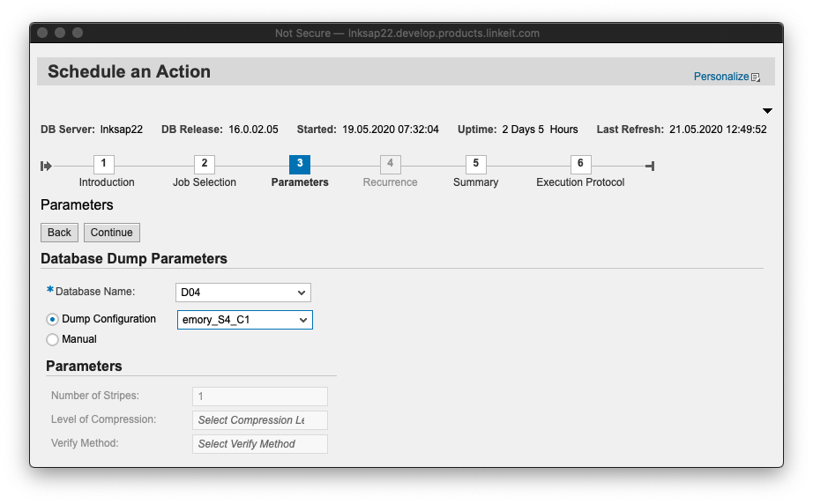
Task: Go to the Job Selection step label
Action: point(205,182)
